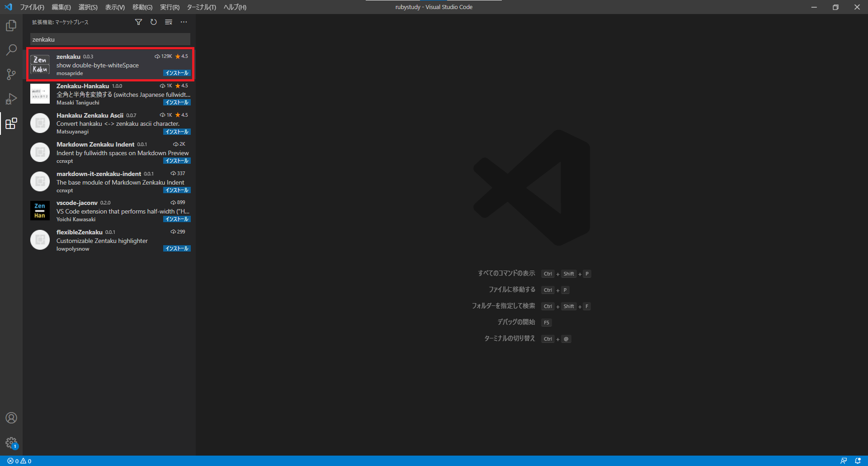Open the 選択(S) menu
This screenshot has width=868, height=466.
click(x=88, y=7)
